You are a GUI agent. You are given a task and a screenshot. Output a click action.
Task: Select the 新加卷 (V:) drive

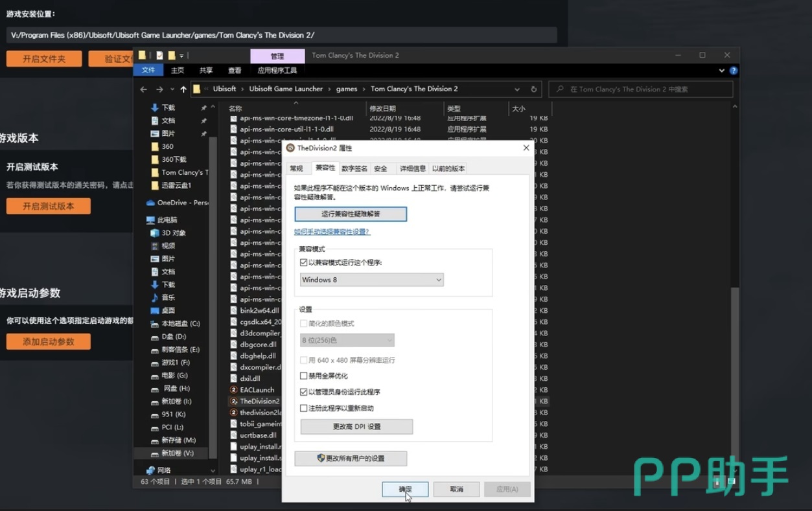(172, 453)
